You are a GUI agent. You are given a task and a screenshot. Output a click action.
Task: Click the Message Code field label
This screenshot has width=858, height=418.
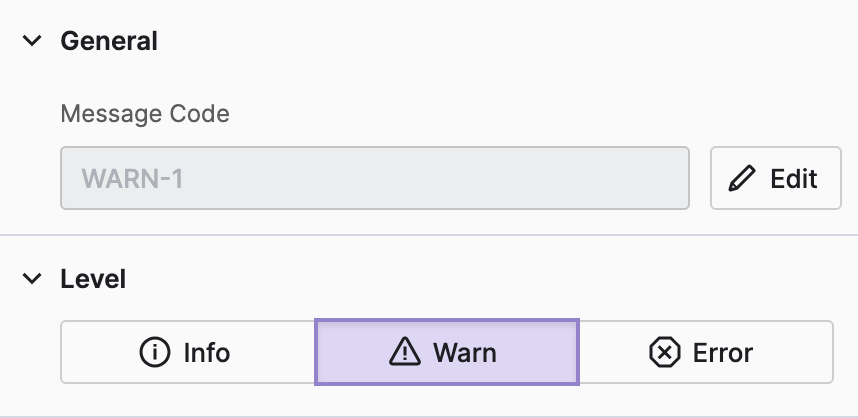click(145, 114)
